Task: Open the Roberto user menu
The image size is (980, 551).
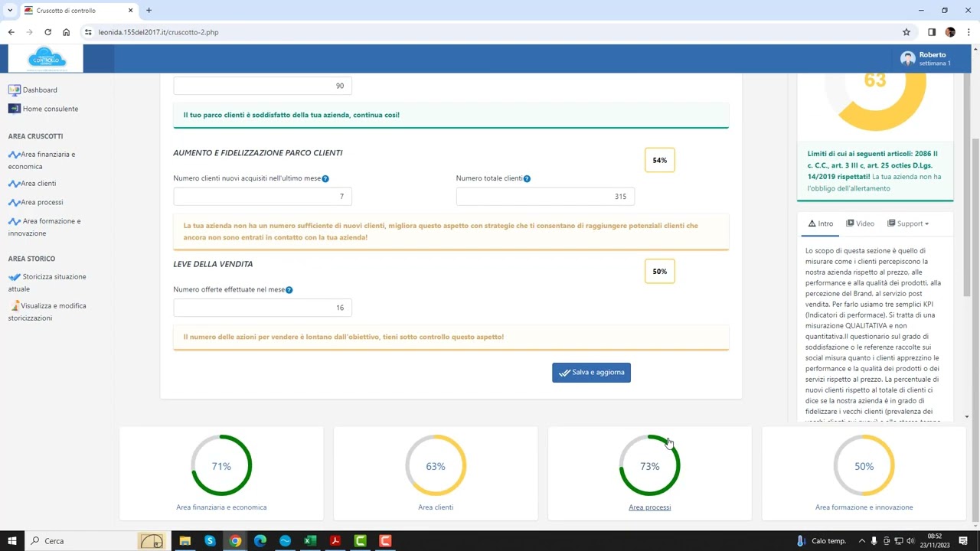Action: [x=926, y=59]
